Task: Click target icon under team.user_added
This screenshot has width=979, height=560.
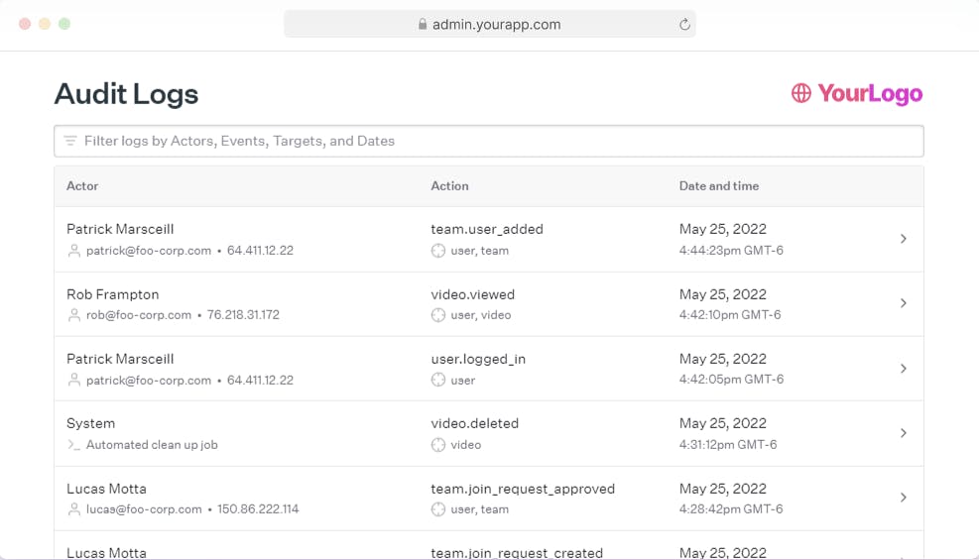Action: [x=438, y=251]
